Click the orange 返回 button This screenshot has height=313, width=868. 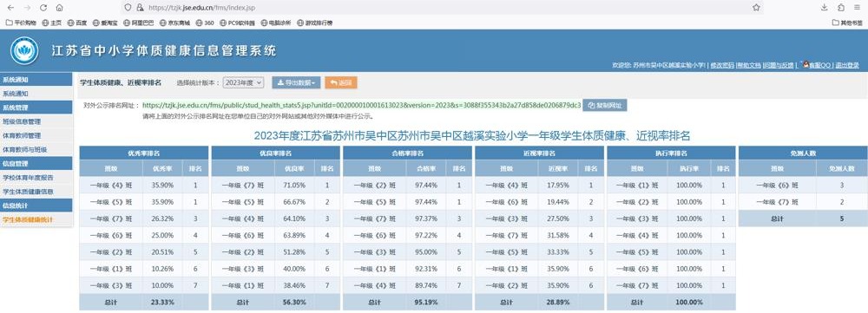click(341, 82)
